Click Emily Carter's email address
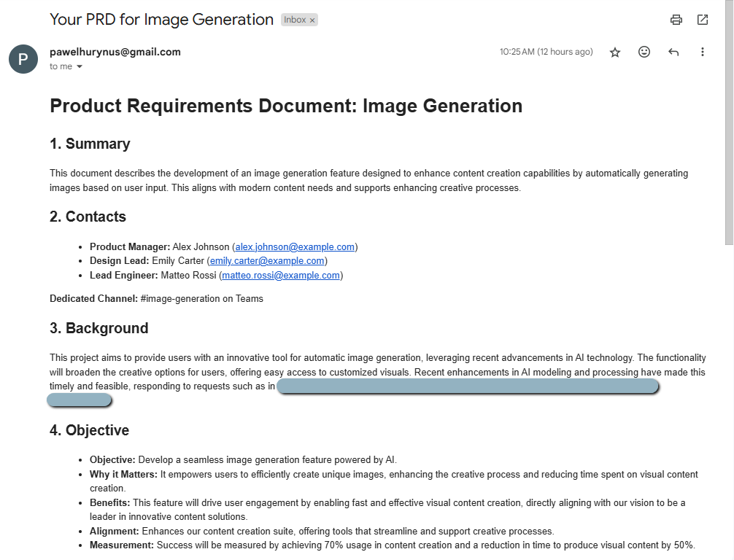The height and width of the screenshot is (560, 734). pyautogui.click(x=267, y=260)
